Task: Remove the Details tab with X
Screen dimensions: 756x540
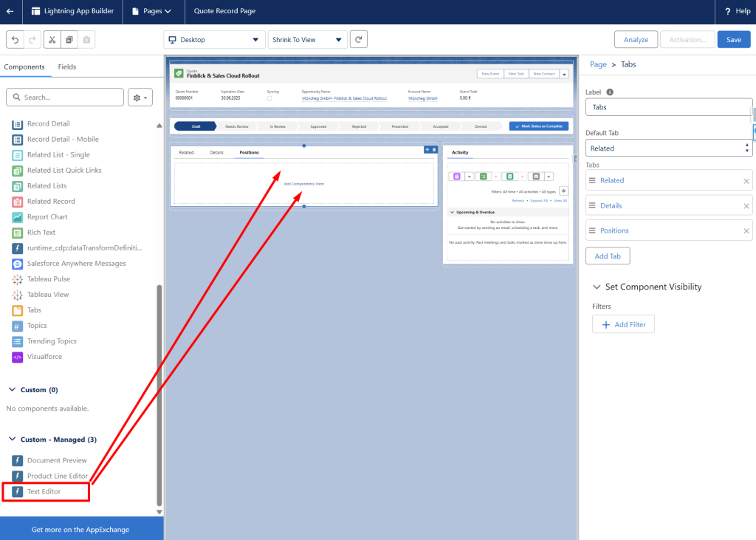Action: click(x=746, y=206)
